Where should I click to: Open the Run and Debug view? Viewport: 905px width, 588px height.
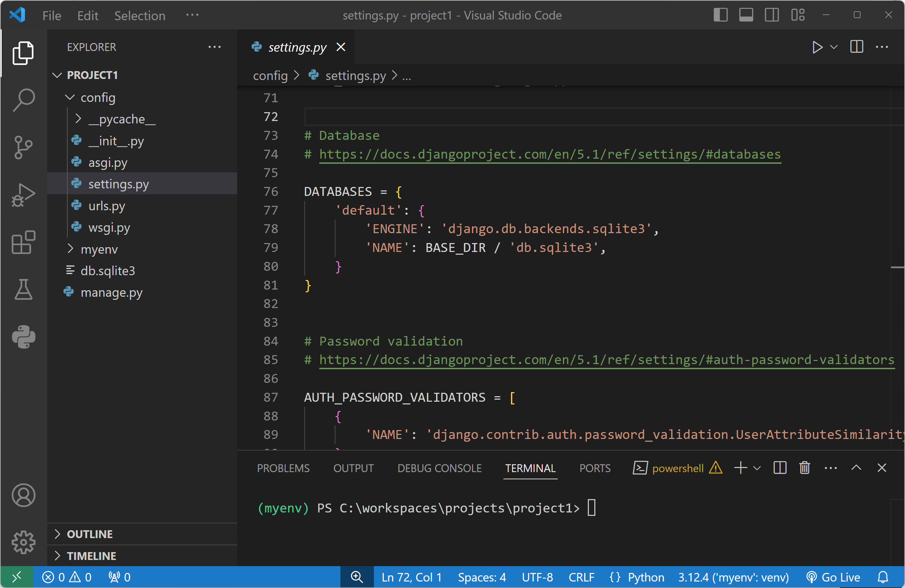24,195
